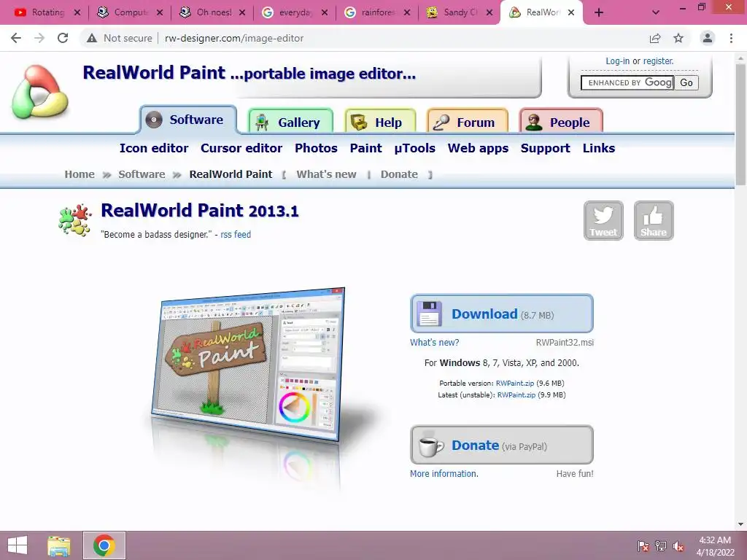Switch to the Sandy Cheeks tab
The image size is (747, 560).
[x=460, y=12]
